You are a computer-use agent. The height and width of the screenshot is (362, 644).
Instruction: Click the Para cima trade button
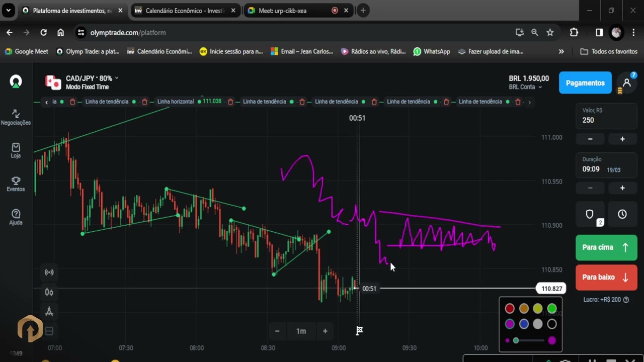[x=606, y=247]
